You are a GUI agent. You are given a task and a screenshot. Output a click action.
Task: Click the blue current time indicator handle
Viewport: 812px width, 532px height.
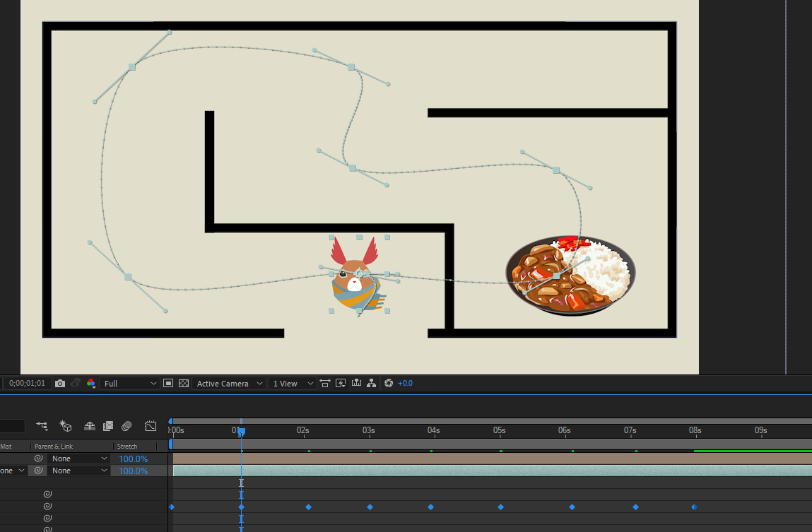coord(241,432)
